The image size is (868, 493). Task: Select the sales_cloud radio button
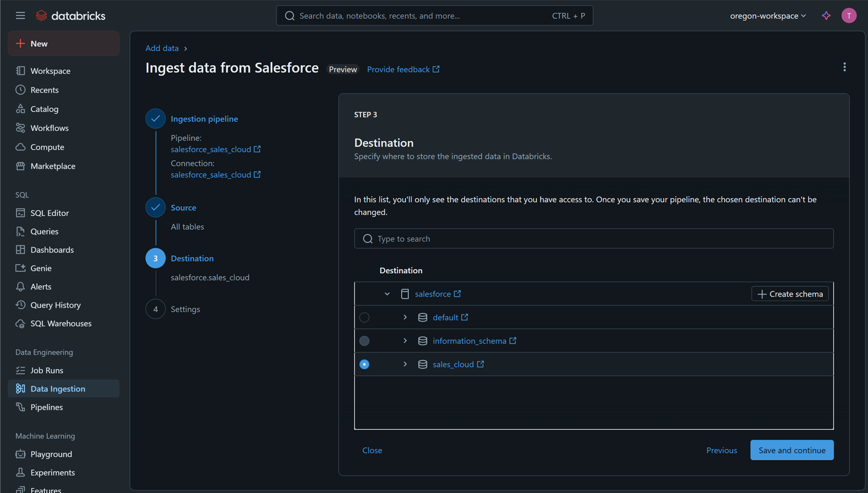coord(364,364)
